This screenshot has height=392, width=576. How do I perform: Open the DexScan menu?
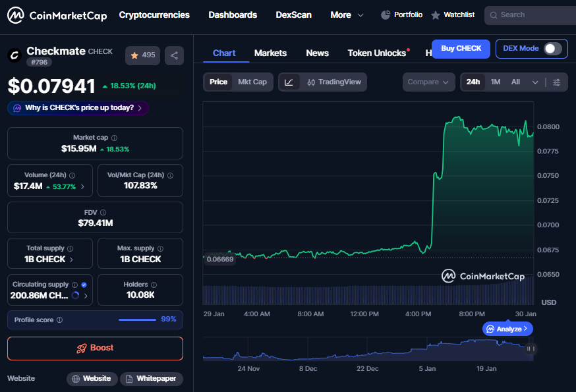293,15
